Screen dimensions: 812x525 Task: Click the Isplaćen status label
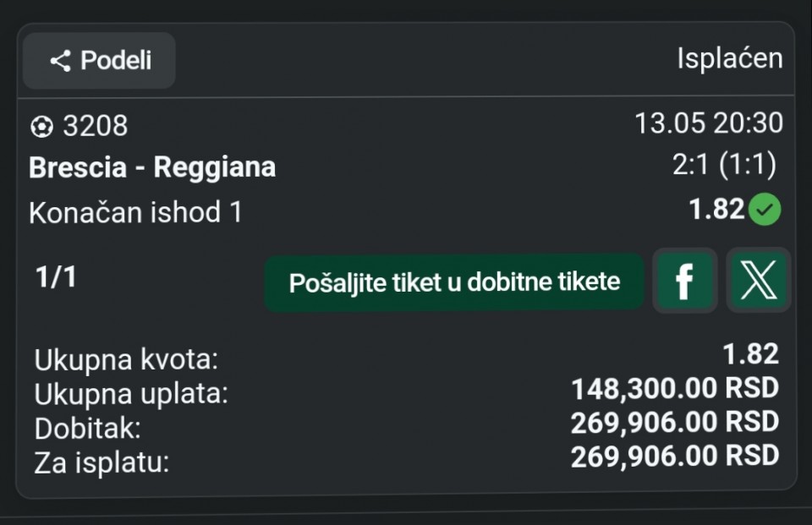[x=730, y=58]
